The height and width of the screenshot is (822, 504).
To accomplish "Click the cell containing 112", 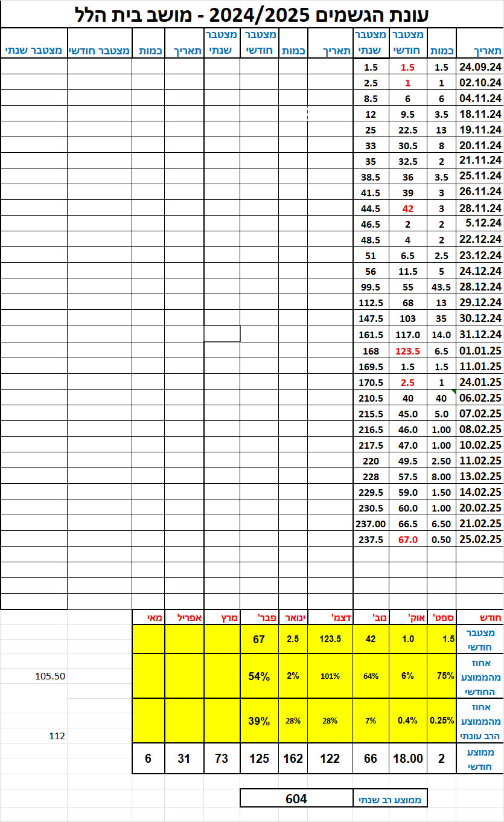I will [58, 736].
